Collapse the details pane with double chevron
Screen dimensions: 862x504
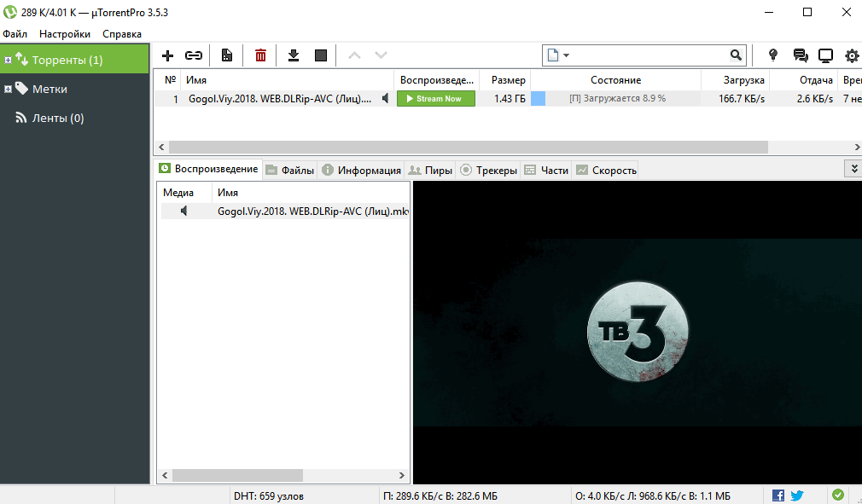(853, 169)
